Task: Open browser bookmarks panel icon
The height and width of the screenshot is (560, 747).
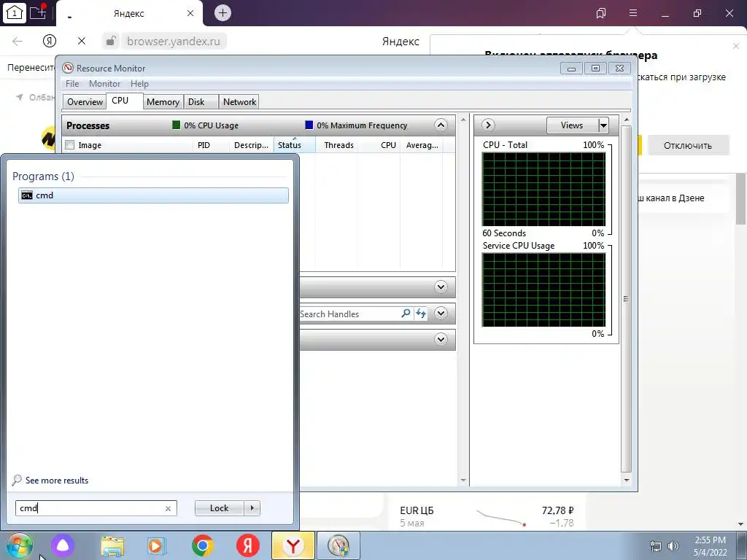Action: (x=601, y=13)
